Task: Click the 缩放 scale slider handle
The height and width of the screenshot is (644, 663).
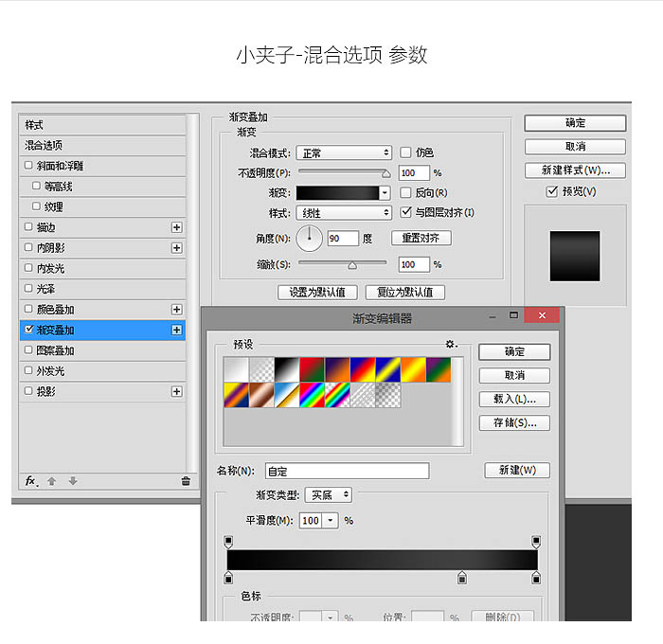Action: [x=352, y=265]
